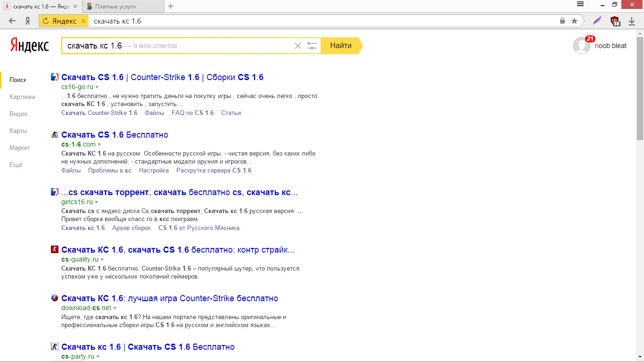Viewport: 644px width, 362px height.
Task: Select 'Карты' in left sidebar
Action: click(18, 131)
